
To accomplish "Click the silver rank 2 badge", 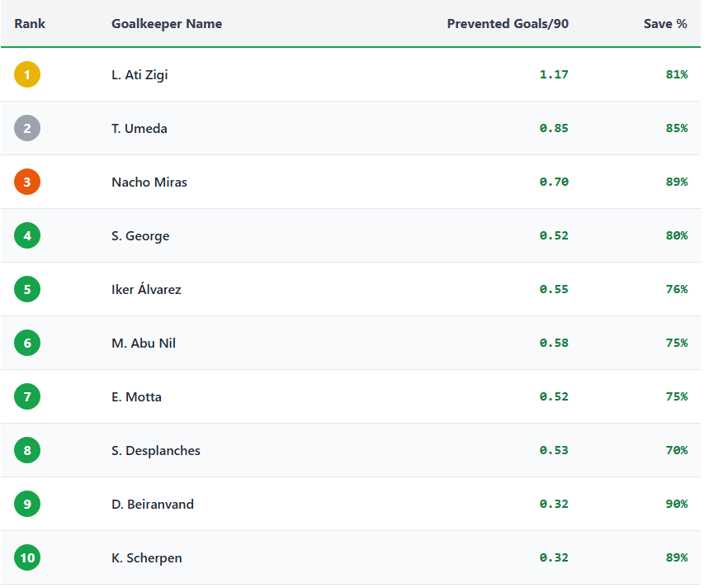I will [27, 129].
